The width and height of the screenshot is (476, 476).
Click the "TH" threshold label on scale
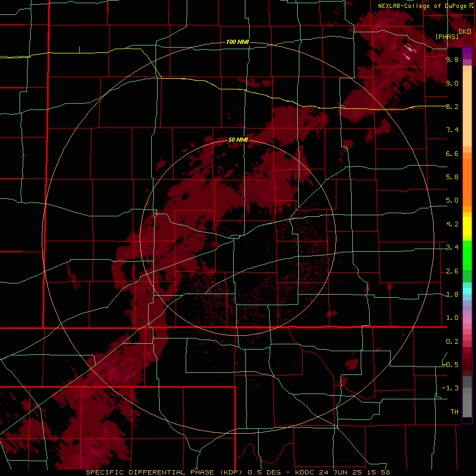click(x=454, y=411)
